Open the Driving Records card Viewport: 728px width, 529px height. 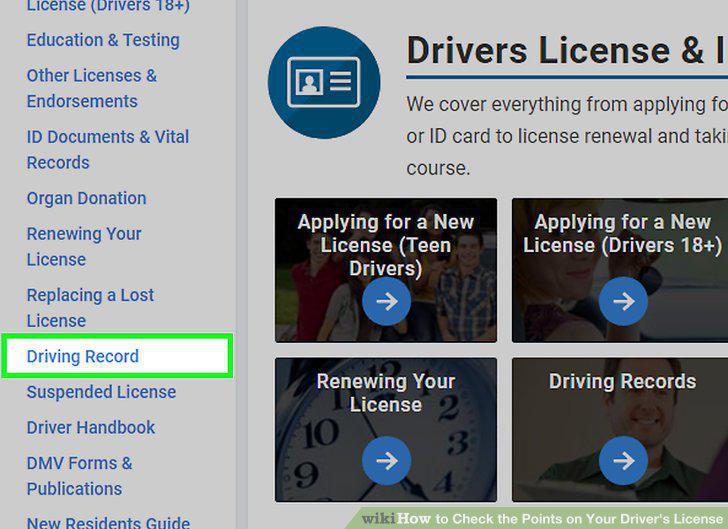(620, 430)
